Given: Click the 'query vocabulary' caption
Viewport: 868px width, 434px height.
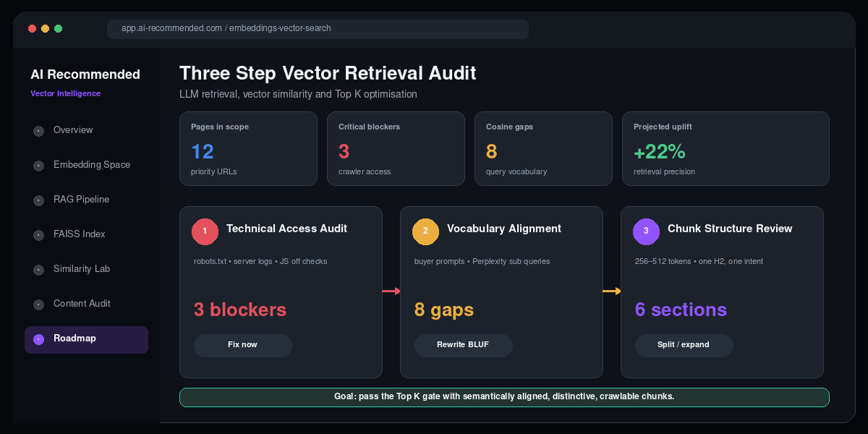Looking at the screenshot, I should pyautogui.click(x=516, y=172).
